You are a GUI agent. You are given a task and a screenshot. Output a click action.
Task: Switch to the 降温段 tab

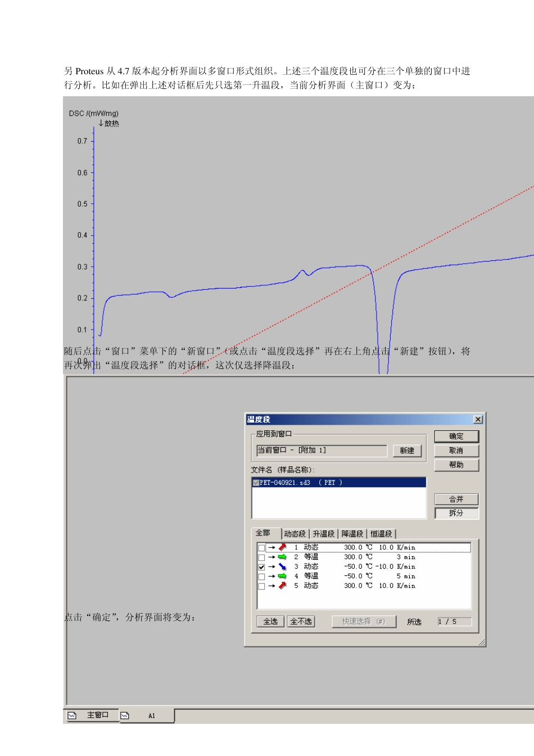(352, 534)
